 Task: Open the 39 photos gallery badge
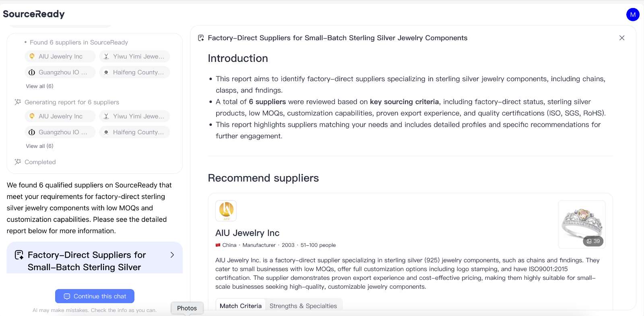(593, 241)
